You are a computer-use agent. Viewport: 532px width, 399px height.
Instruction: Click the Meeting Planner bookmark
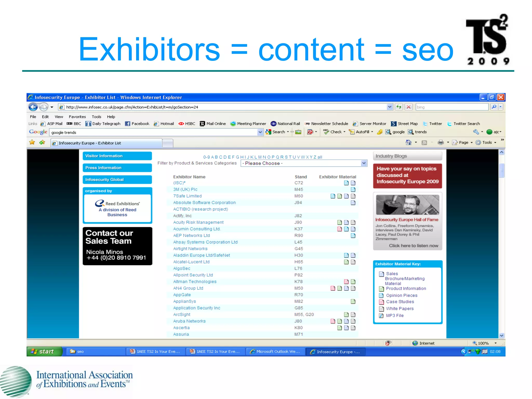coord(248,124)
